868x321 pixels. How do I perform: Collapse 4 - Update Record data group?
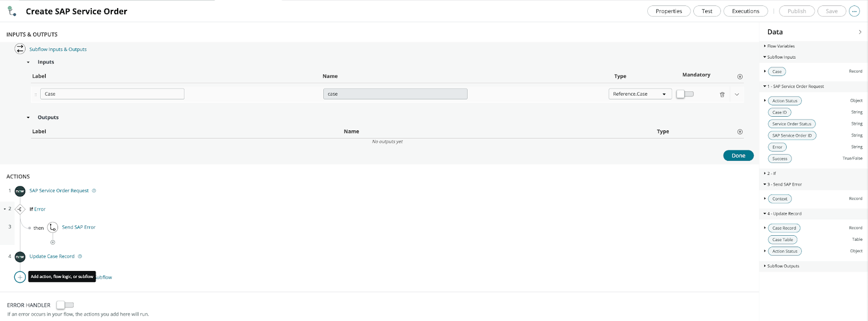click(765, 213)
